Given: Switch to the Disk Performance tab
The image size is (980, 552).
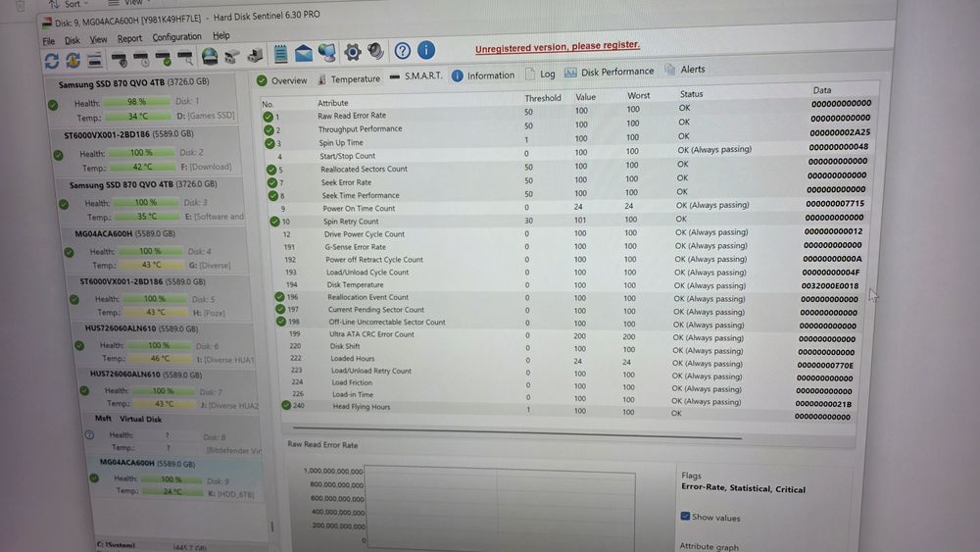Looking at the screenshot, I should tap(610, 72).
